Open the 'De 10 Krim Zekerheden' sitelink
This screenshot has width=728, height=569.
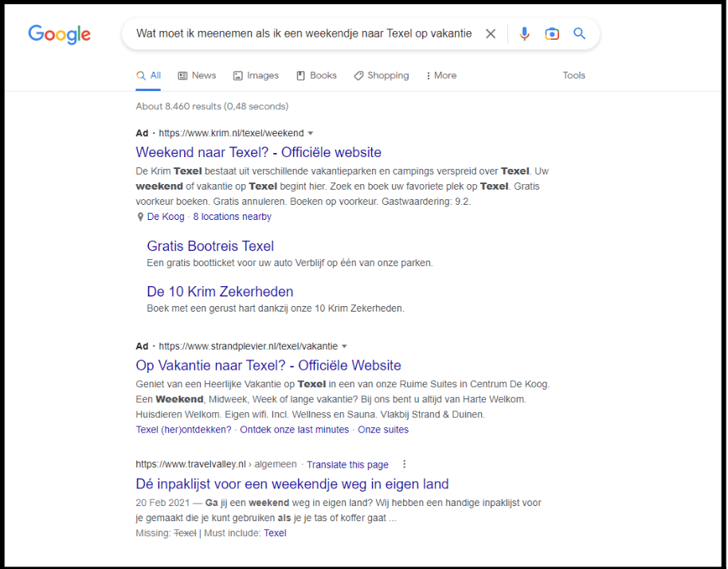(220, 292)
